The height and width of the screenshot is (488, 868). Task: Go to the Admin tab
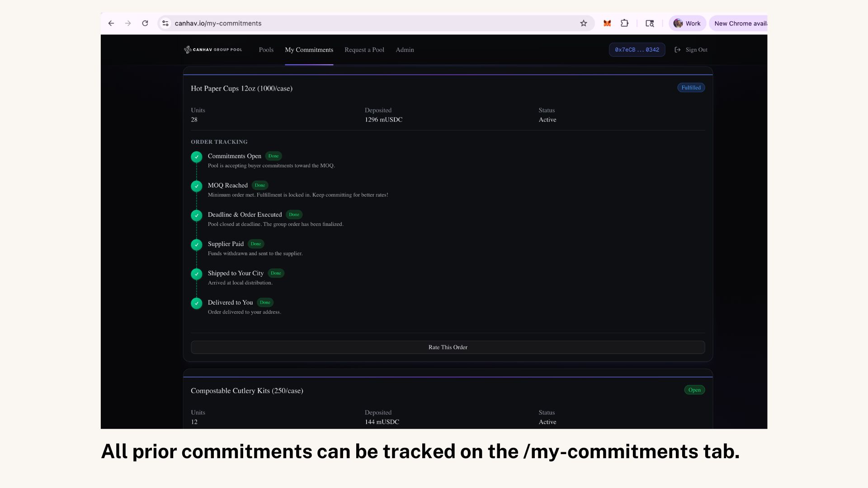[405, 50]
